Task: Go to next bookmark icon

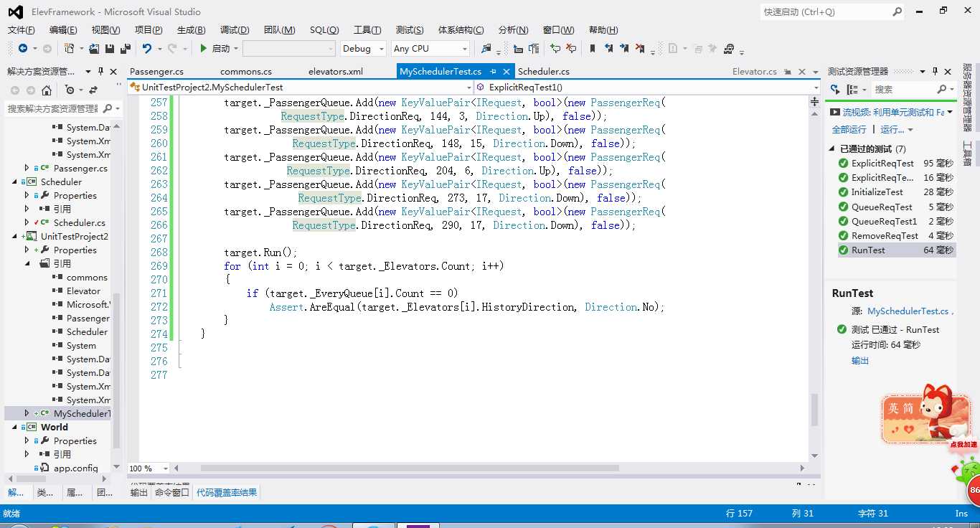Action: pyautogui.click(x=624, y=49)
